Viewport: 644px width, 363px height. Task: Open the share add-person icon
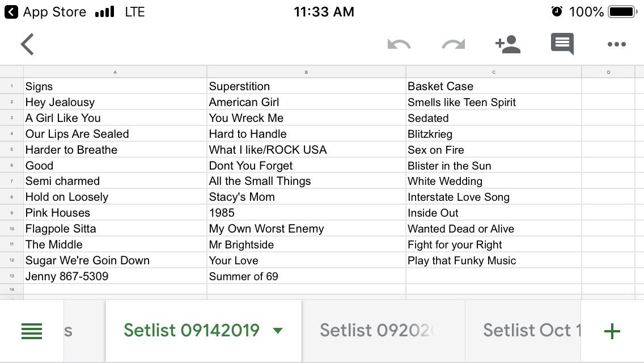[x=508, y=44]
